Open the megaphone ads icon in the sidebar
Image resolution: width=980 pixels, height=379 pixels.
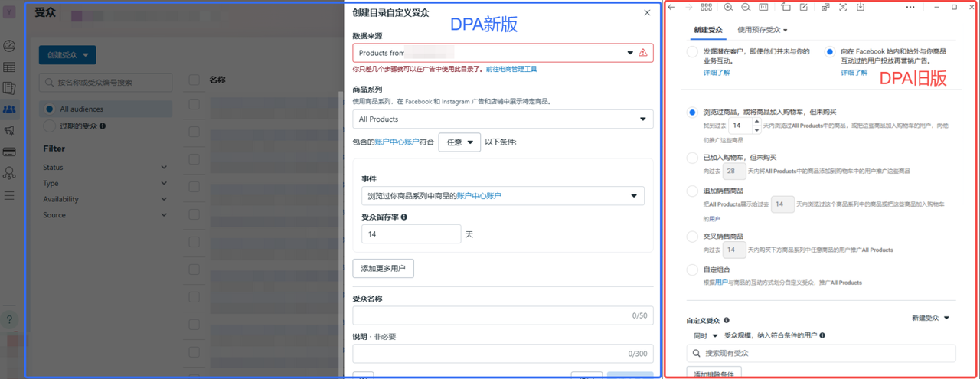9,131
